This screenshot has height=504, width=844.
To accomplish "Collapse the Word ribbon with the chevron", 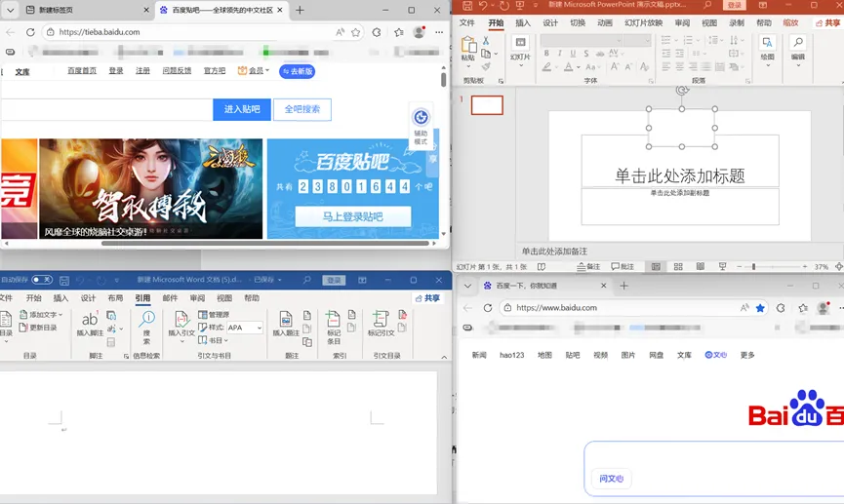I will coord(444,357).
